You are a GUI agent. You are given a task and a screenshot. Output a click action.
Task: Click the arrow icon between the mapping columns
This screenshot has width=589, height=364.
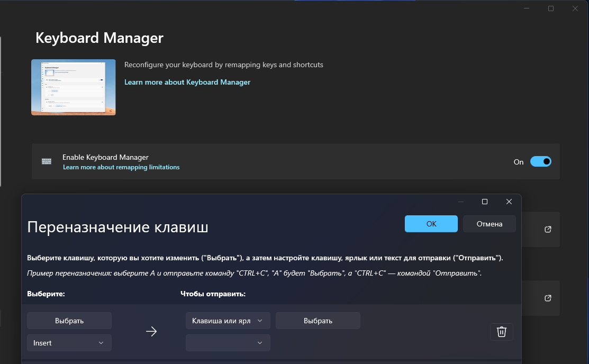151,331
